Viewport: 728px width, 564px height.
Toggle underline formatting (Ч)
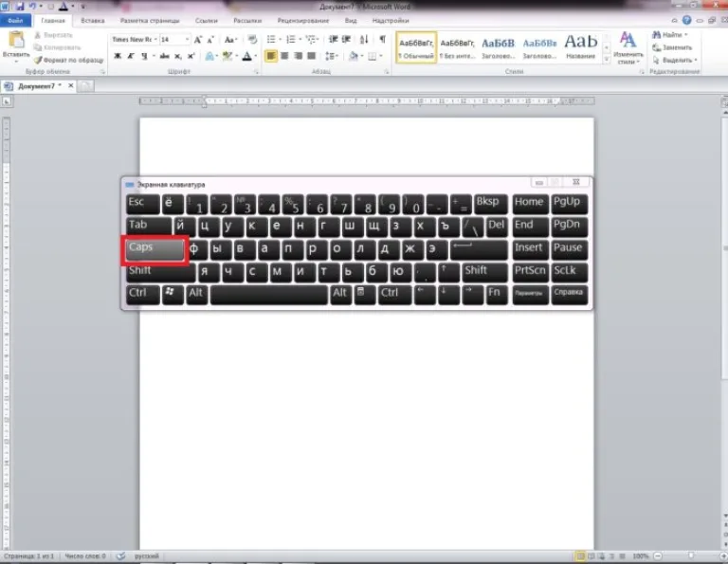(144, 56)
